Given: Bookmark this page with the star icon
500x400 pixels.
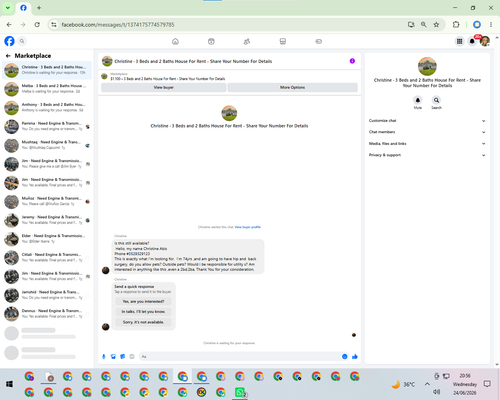Looking at the screenshot, I should click(x=436, y=25).
